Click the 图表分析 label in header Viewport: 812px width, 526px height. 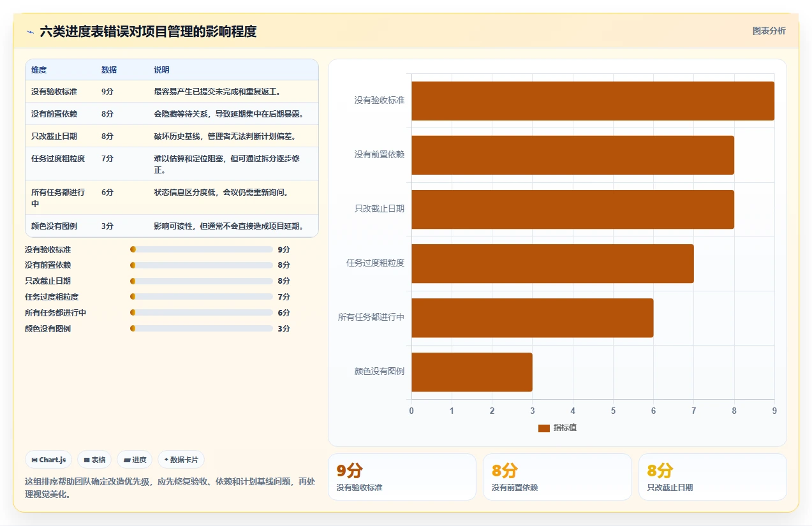[769, 31]
